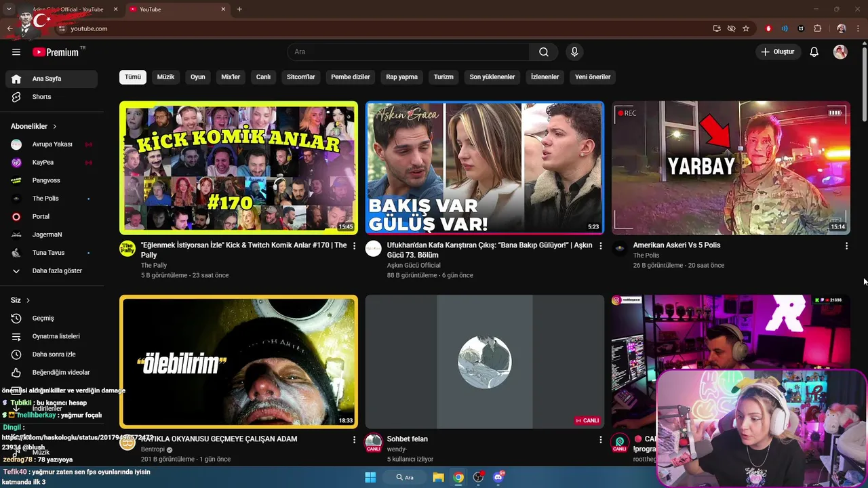This screenshot has height=488, width=868.
Task: Open Tuna Tavus channel subscription
Action: point(52,253)
